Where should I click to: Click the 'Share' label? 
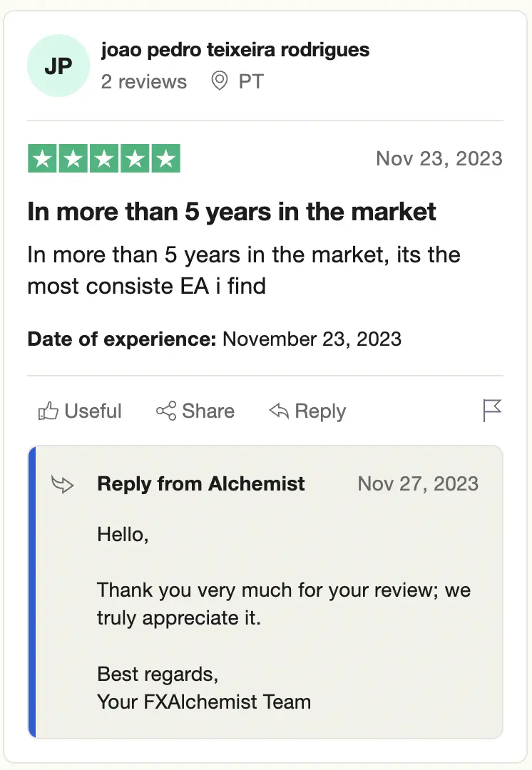tap(208, 411)
